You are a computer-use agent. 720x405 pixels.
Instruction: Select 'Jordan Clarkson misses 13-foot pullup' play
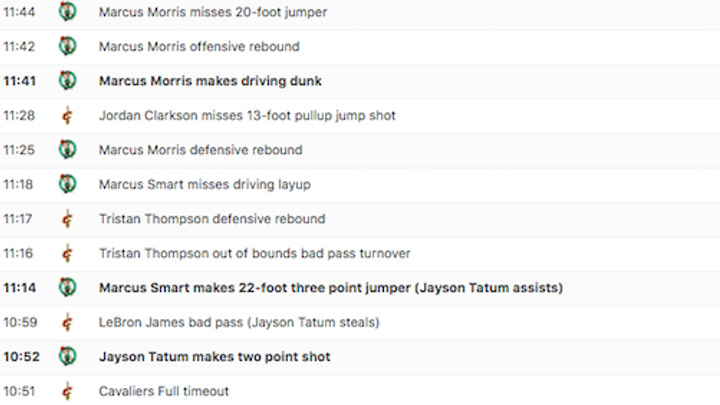(x=247, y=115)
